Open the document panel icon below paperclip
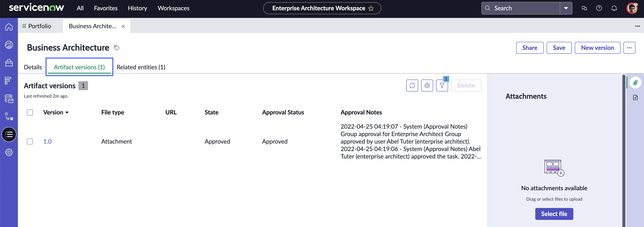 [x=635, y=97]
